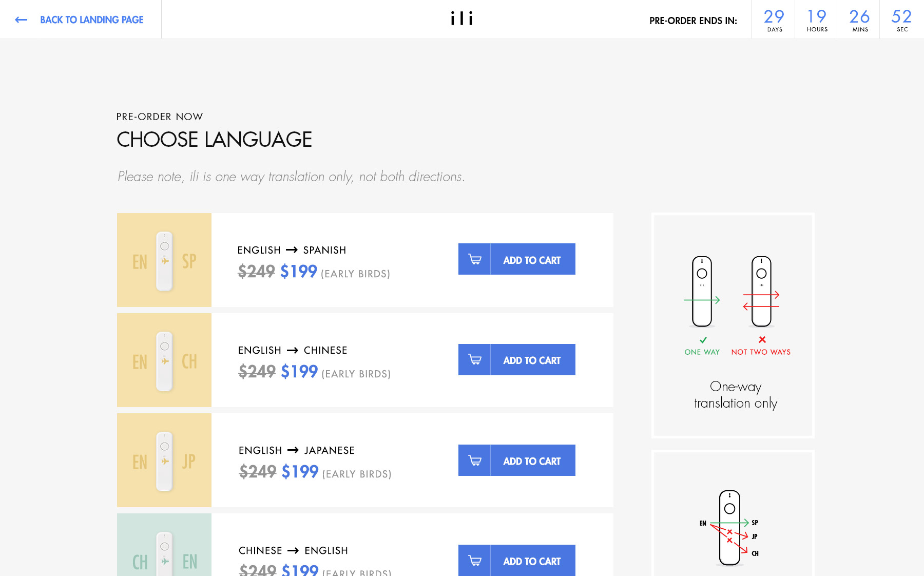The width and height of the screenshot is (924, 576).
Task: Add English to Spanish translator to cart
Action: 532,260
